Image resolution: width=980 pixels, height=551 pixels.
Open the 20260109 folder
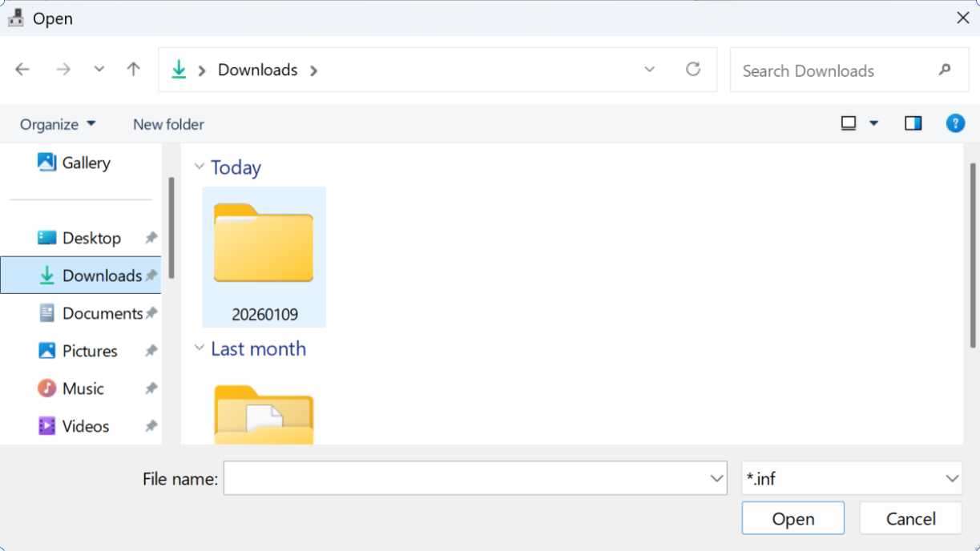[264, 257]
